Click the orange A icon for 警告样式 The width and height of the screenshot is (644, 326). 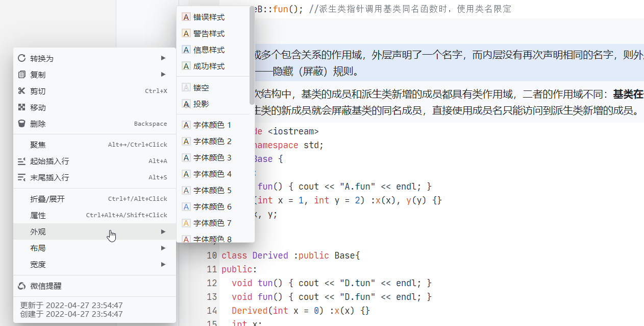point(186,34)
